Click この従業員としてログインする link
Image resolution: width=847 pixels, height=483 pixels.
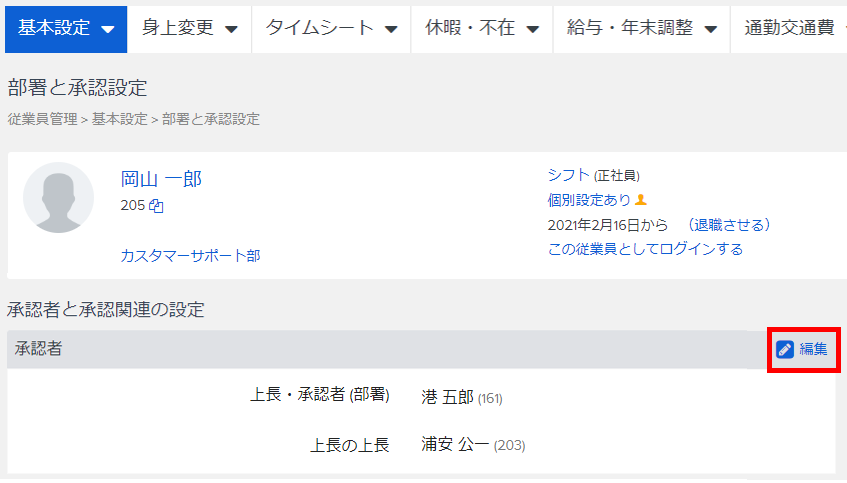[645, 249]
